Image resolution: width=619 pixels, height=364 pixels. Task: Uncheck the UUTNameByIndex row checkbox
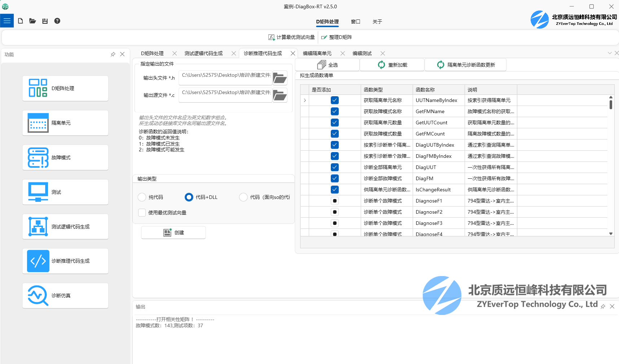335,100
